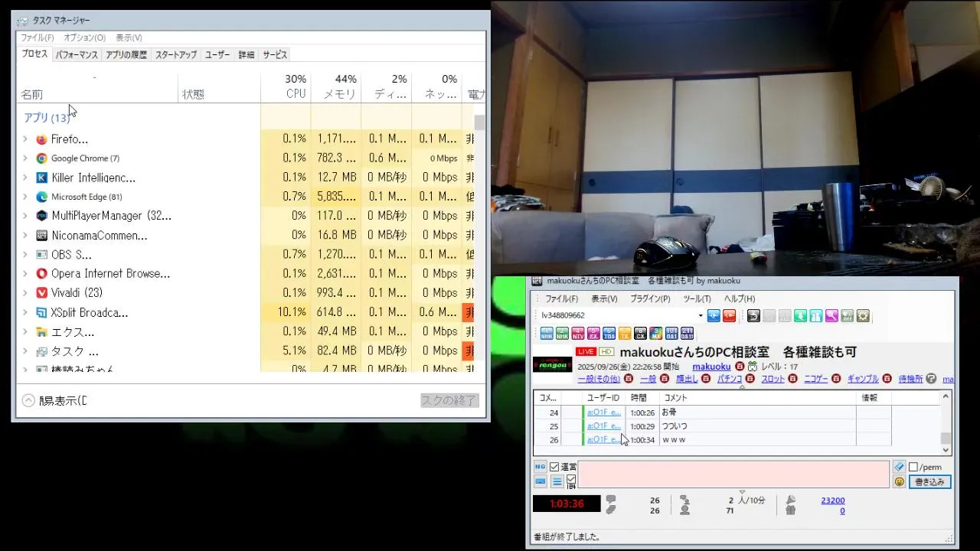The width and height of the screenshot is (980, 551).
Task: Open the broadcast ID lv348809662 dropdown
Action: tap(700, 315)
